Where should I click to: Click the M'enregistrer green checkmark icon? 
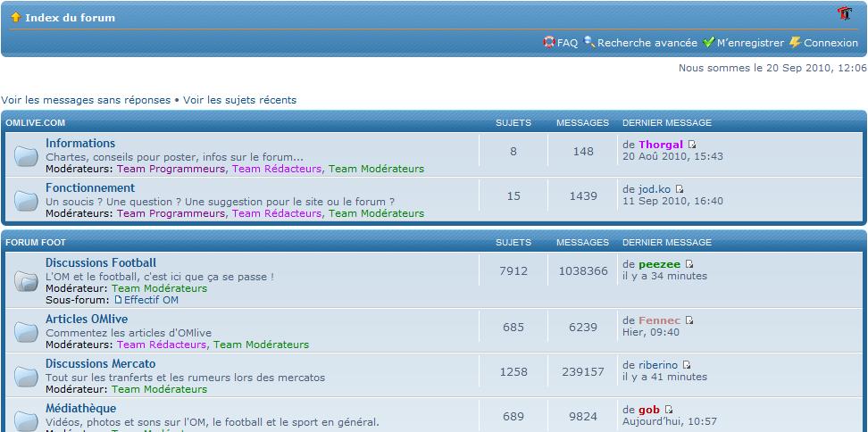pos(708,42)
